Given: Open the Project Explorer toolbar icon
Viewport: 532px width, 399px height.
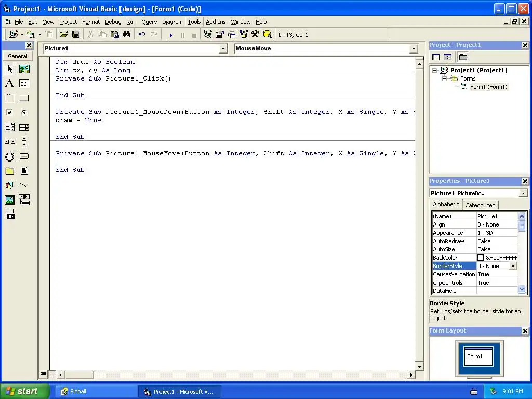Looking at the screenshot, I should [x=208, y=35].
